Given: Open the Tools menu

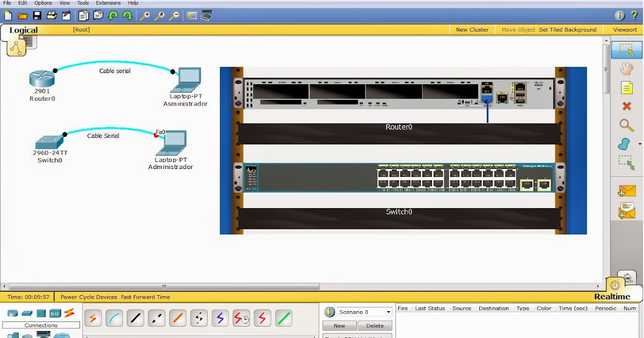Looking at the screenshot, I should (83, 3).
